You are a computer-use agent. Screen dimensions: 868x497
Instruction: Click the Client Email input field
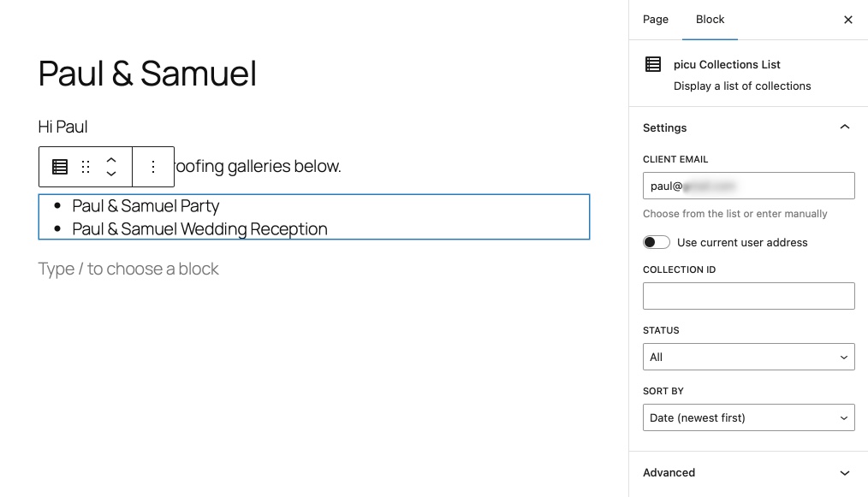[748, 186]
